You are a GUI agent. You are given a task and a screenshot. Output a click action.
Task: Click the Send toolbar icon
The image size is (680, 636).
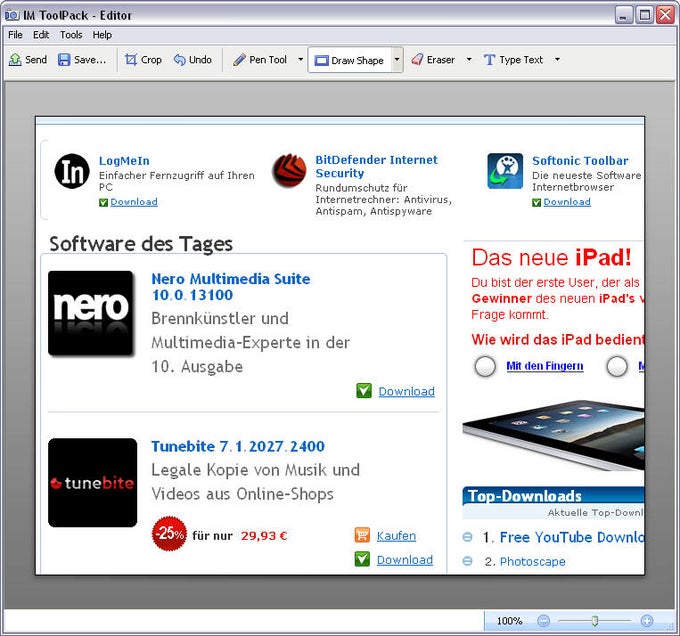[15, 59]
